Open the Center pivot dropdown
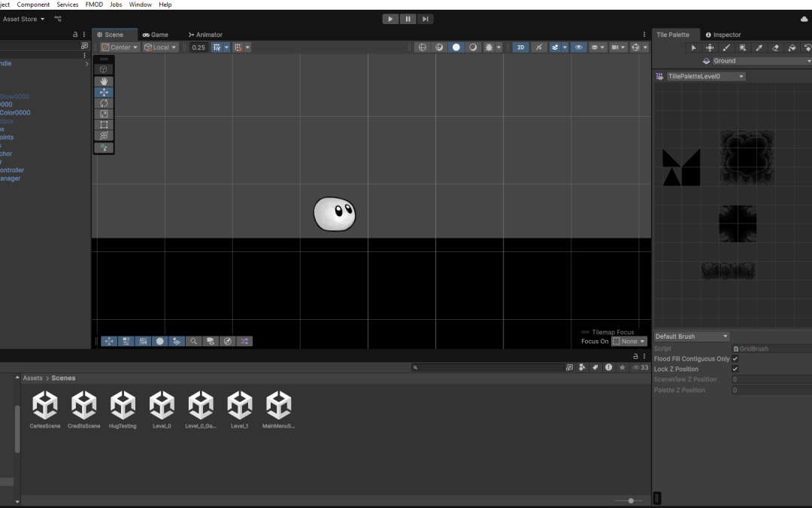The width and height of the screenshot is (812, 508). click(120, 47)
